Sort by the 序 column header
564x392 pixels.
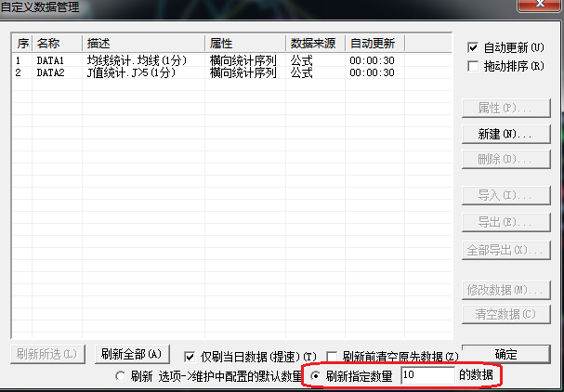pyautogui.click(x=22, y=44)
